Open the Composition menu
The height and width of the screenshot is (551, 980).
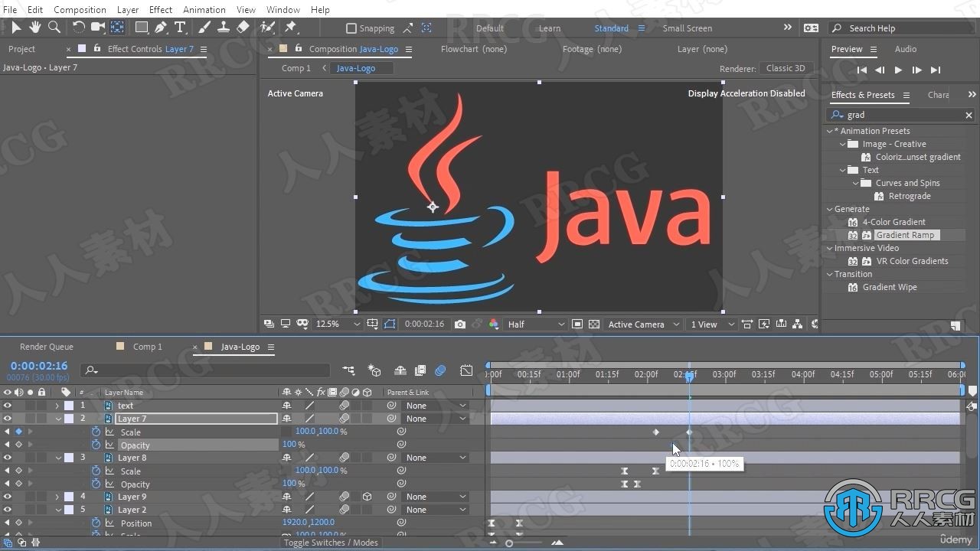(80, 9)
